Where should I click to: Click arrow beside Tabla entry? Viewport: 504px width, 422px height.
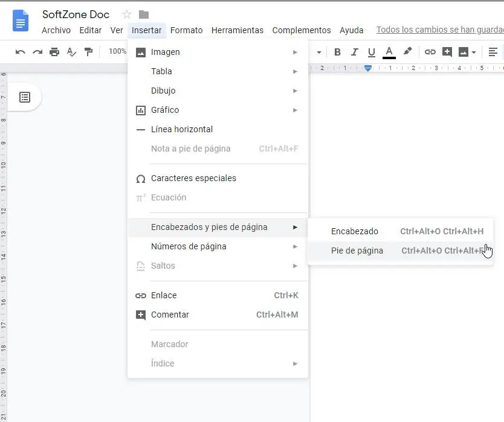click(295, 71)
